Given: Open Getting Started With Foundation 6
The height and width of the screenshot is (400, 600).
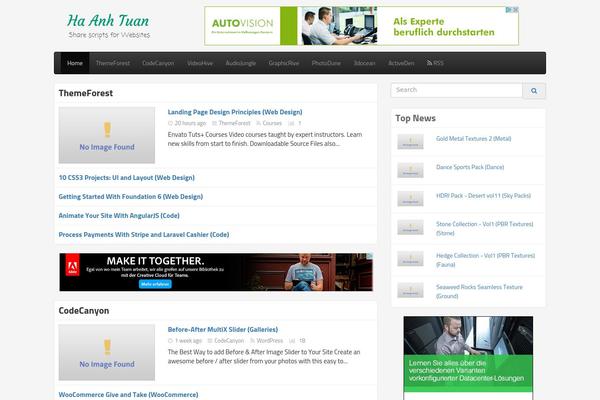Looking at the screenshot, I should tap(130, 197).
